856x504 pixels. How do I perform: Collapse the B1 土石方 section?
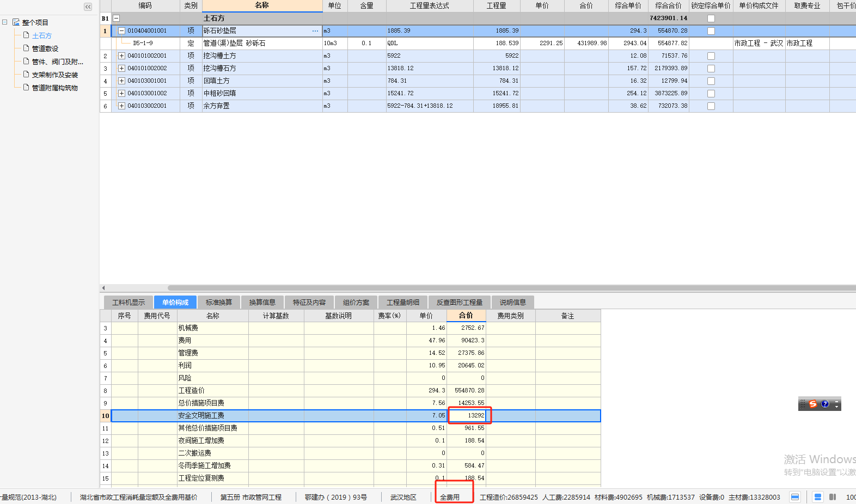116,18
